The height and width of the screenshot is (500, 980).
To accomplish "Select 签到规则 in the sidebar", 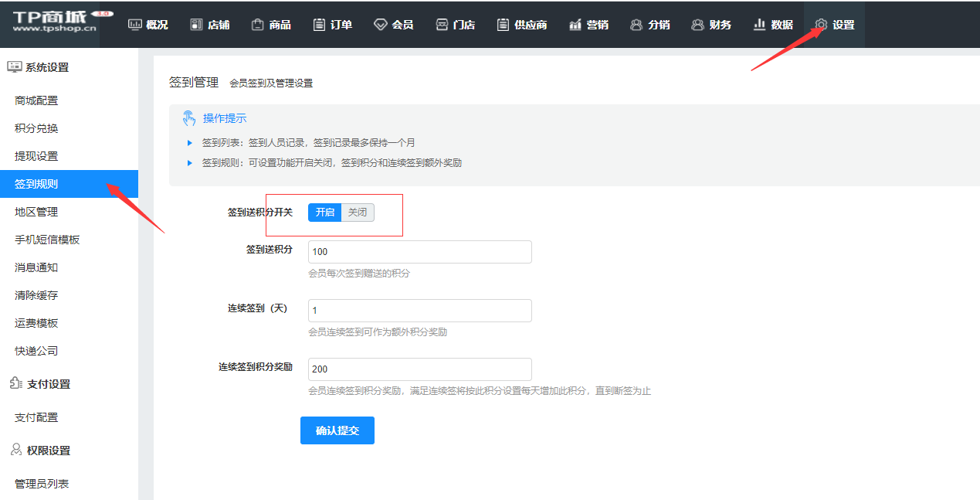I will pos(36,184).
